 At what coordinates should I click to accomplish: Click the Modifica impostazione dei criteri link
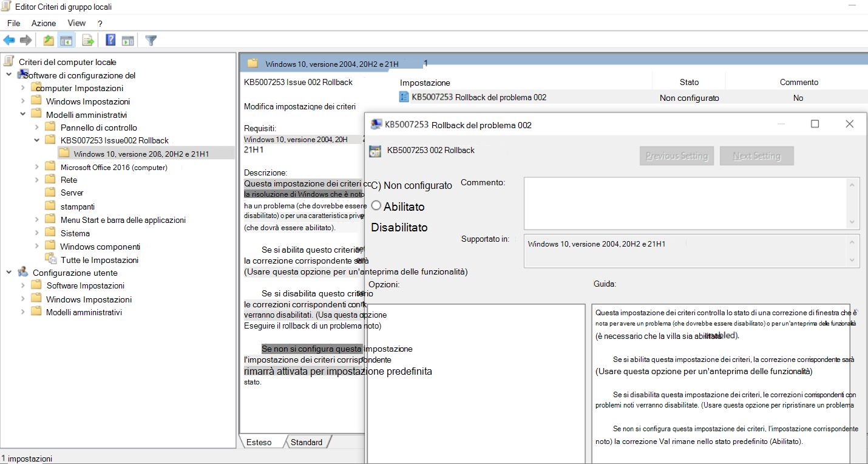tap(299, 106)
